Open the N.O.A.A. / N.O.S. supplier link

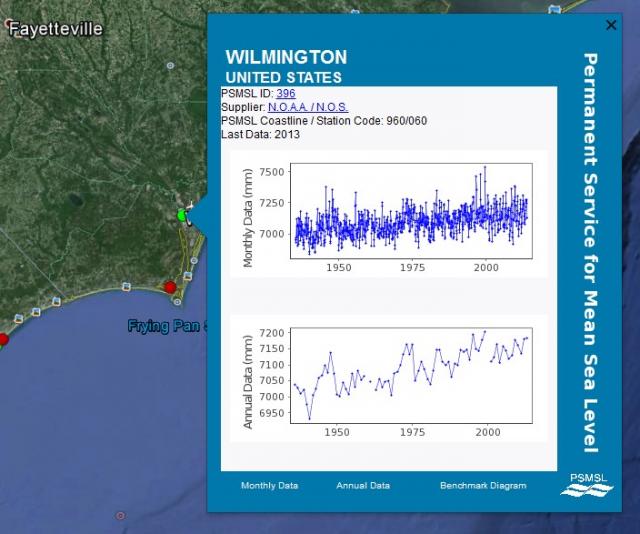tap(308, 107)
